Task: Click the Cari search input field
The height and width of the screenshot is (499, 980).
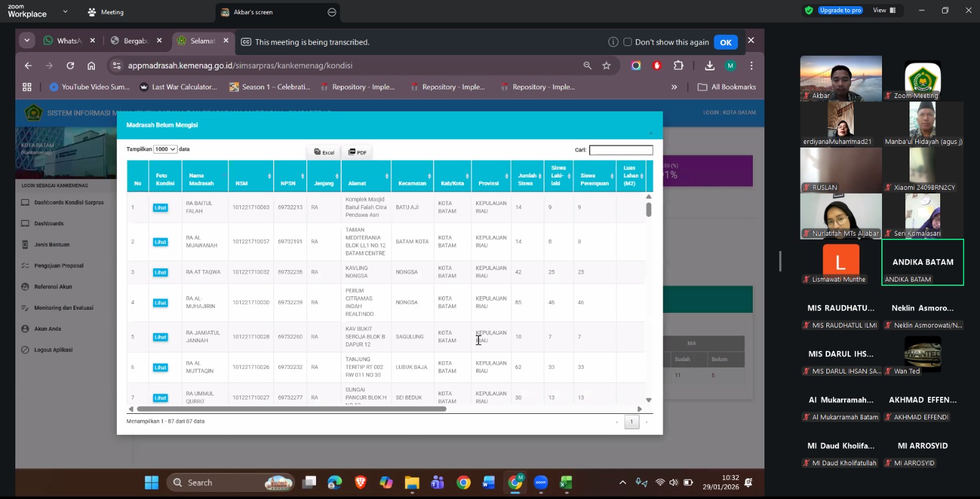Action: [x=620, y=150]
